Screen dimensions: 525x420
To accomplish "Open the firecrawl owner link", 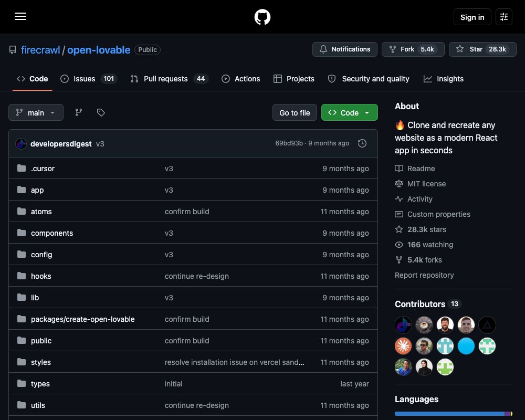I will [x=40, y=50].
